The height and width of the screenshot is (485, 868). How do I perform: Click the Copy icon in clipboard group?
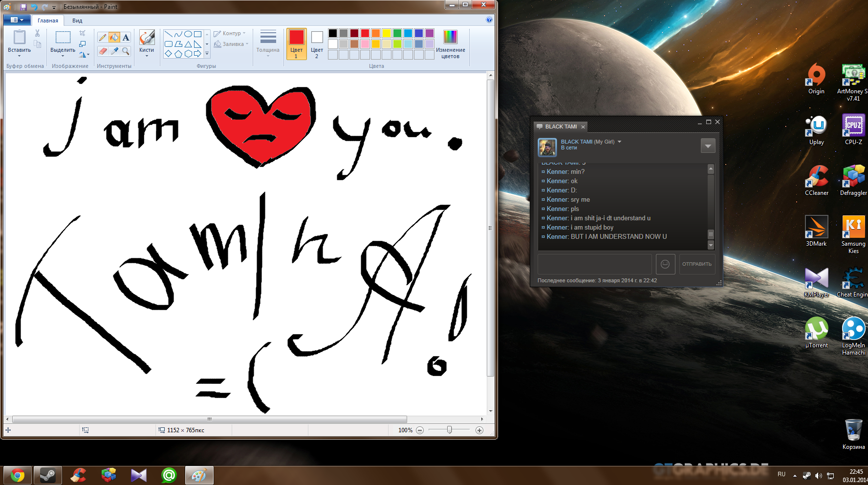tap(37, 43)
